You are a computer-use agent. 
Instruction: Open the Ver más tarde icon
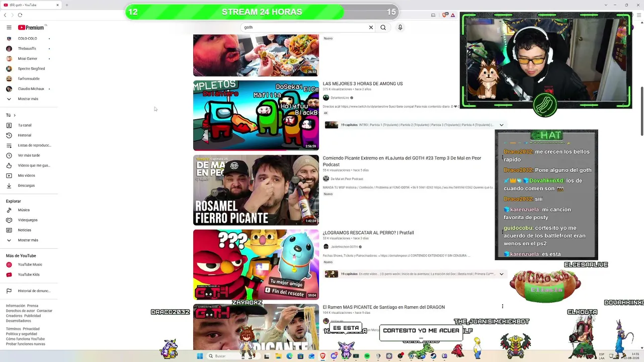[9, 155]
